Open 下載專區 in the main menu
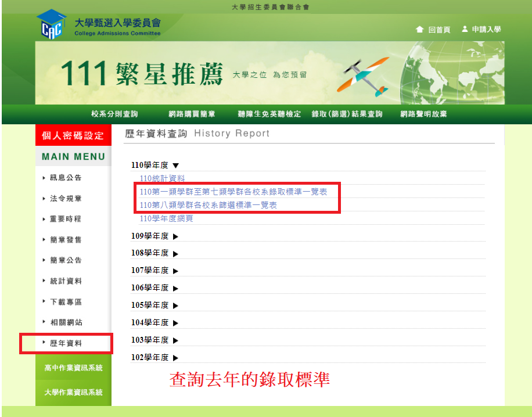This screenshot has width=532, height=417. [66, 301]
